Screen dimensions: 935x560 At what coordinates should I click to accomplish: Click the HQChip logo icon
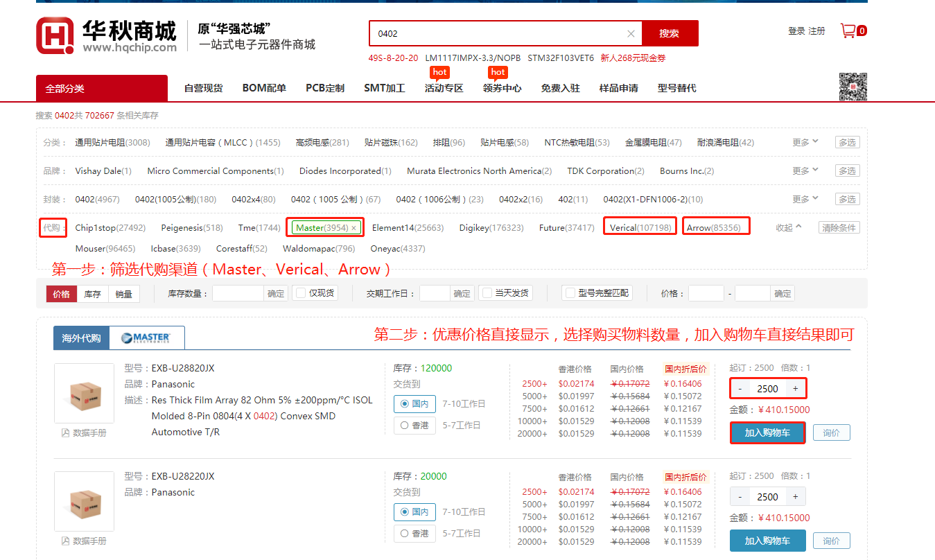coord(55,35)
